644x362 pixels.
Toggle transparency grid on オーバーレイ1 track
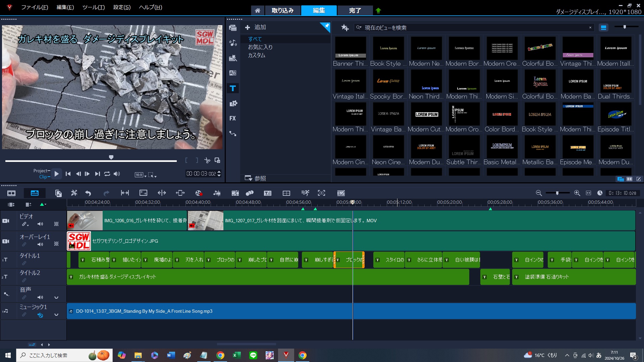[56, 244]
